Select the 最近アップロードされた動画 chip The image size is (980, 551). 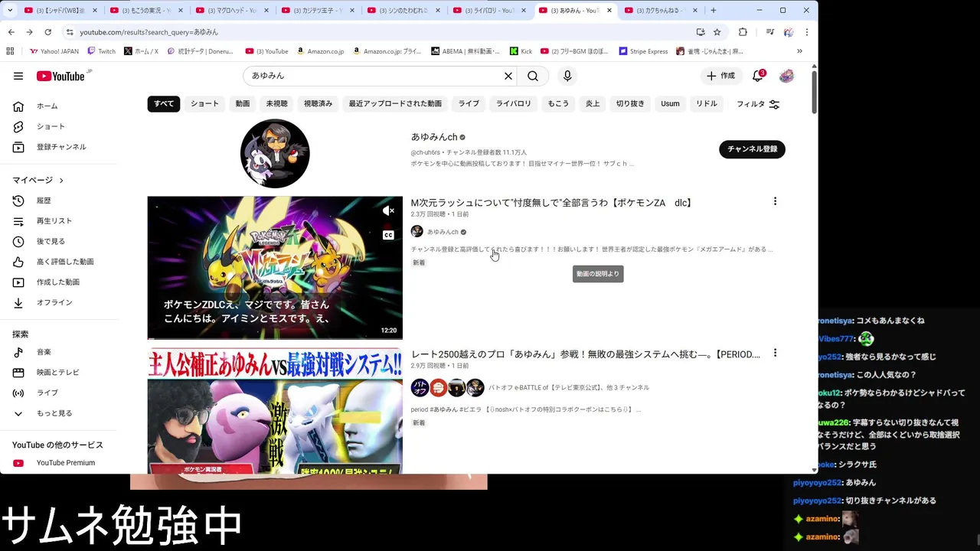click(395, 104)
